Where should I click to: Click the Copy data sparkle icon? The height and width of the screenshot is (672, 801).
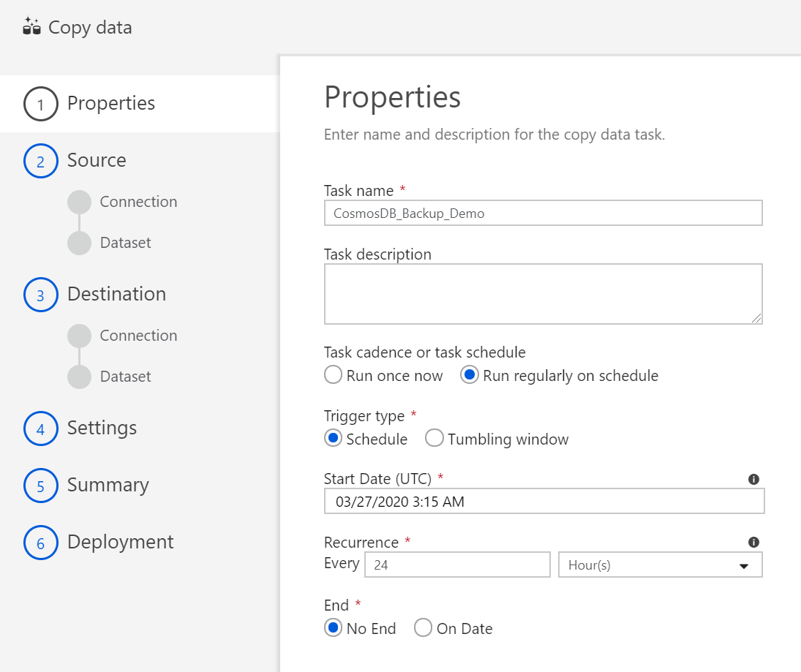coord(31,27)
